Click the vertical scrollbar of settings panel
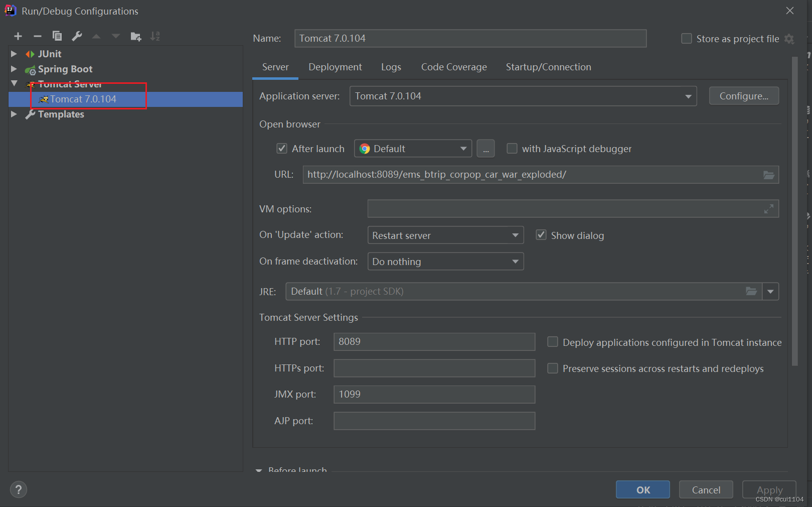The width and height of the screenshot is (812, 507). (794, 211)
